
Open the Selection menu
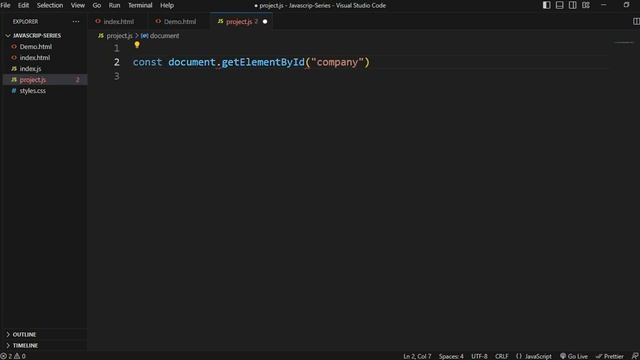pos(50,5)
